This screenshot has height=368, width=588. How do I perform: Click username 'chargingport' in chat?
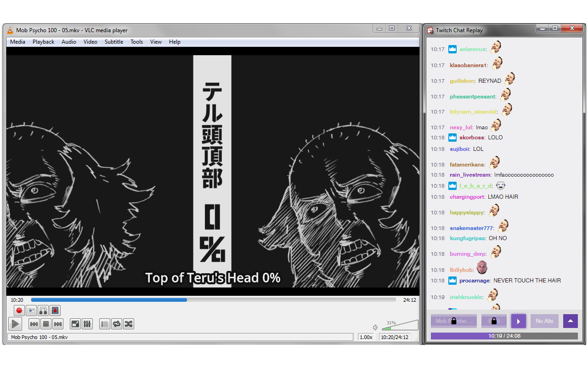(467, 197)
